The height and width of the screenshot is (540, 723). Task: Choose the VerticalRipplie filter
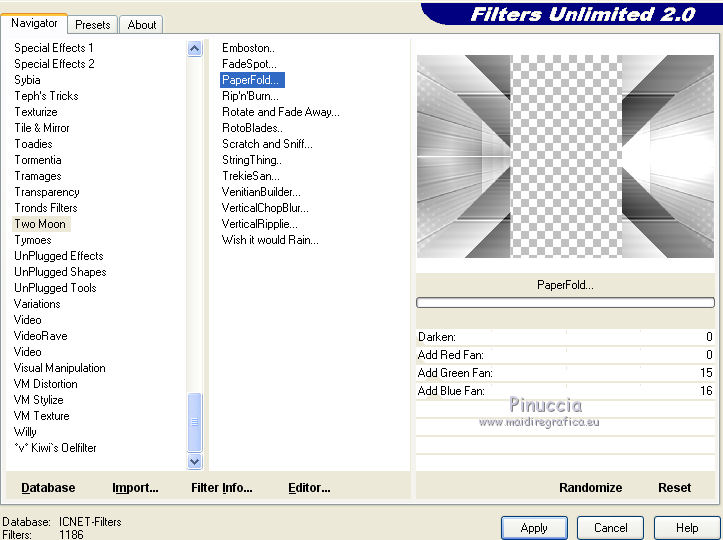point(260,224)
